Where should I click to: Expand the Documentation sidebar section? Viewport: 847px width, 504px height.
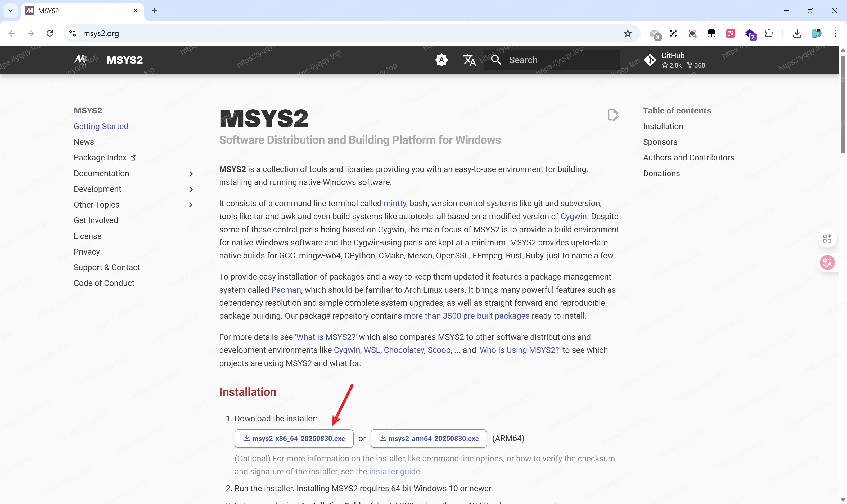pyautogui.click(x=191, y=174)
